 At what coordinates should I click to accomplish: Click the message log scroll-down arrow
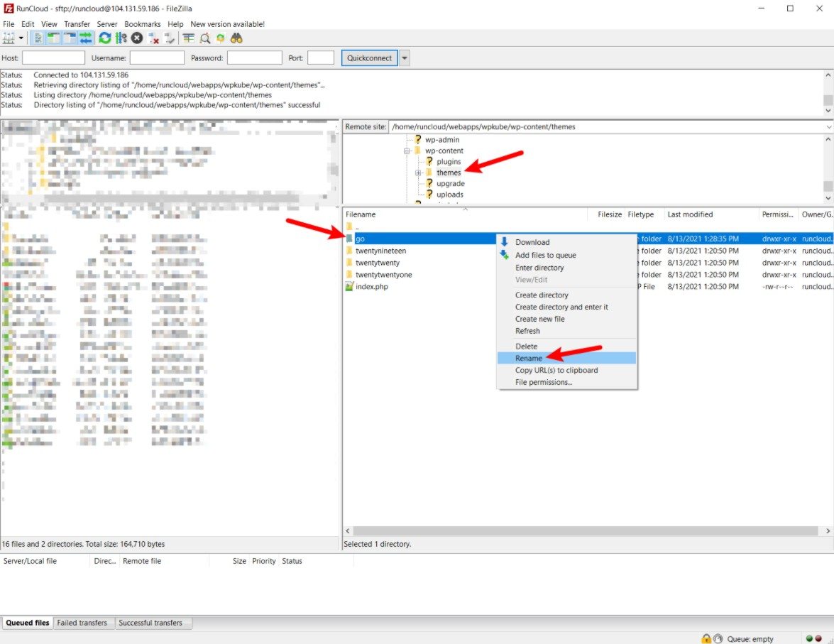pyautogui.click(x=828, y=111)
